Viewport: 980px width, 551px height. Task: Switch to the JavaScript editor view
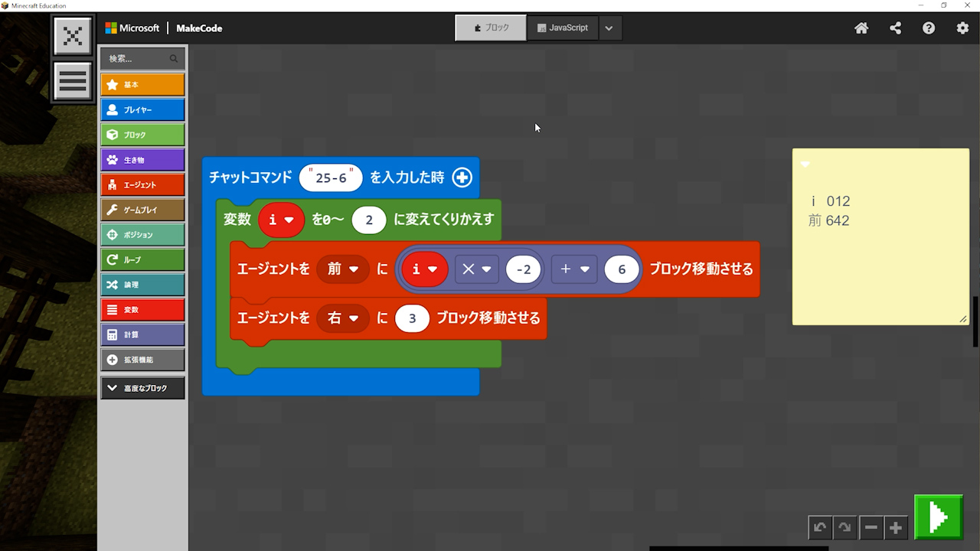tap(563, 28)
